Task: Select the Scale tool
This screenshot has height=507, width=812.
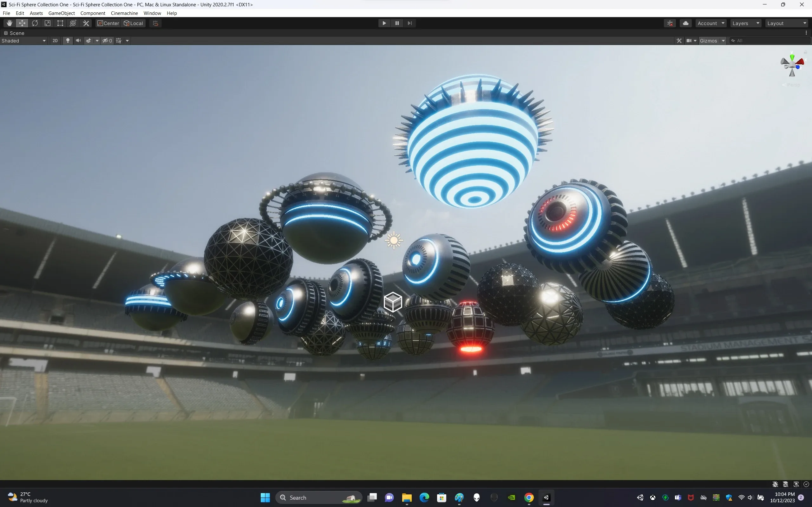Action: tap(48, 23)
